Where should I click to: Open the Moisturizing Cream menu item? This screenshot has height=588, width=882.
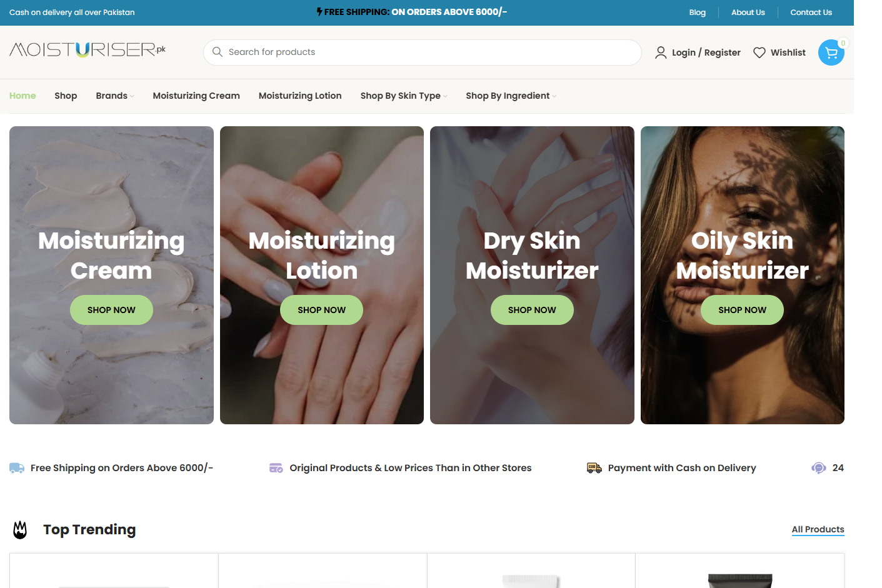[x=196, y=96]
